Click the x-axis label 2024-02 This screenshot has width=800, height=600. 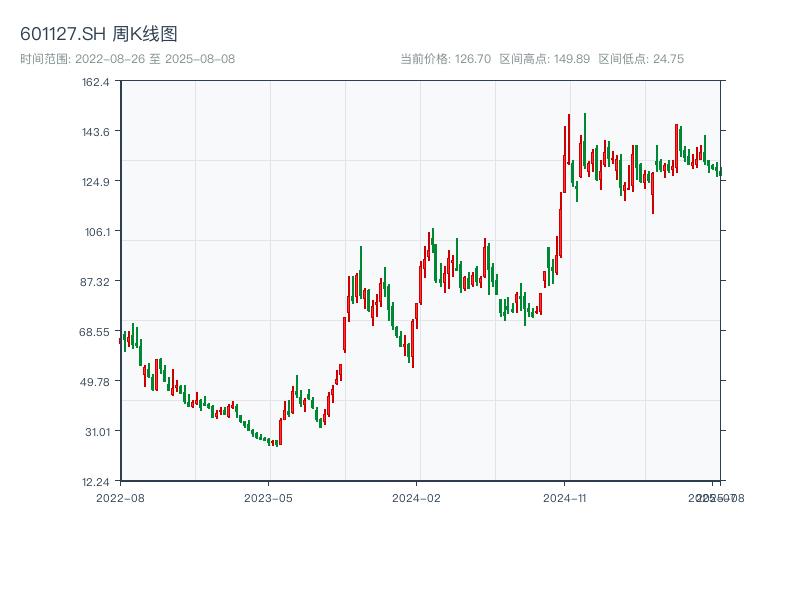coord(416,498)
